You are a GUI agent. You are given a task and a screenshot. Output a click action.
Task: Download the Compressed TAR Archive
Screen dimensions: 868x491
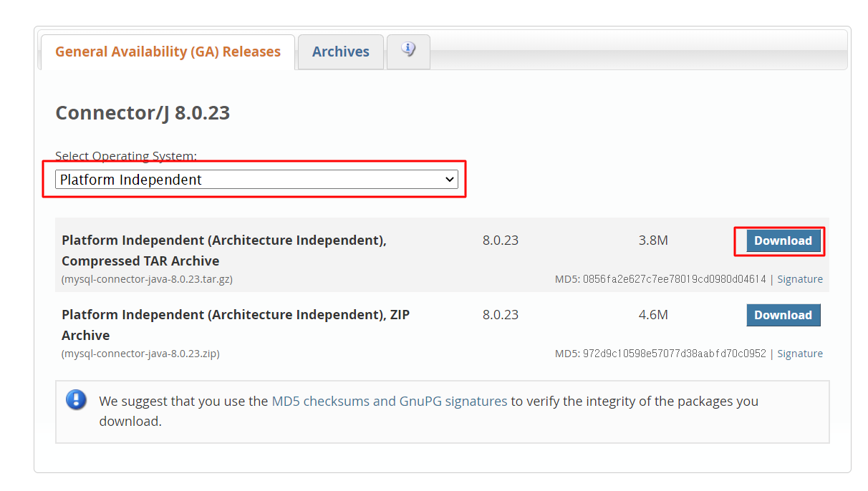coord(783,240)
